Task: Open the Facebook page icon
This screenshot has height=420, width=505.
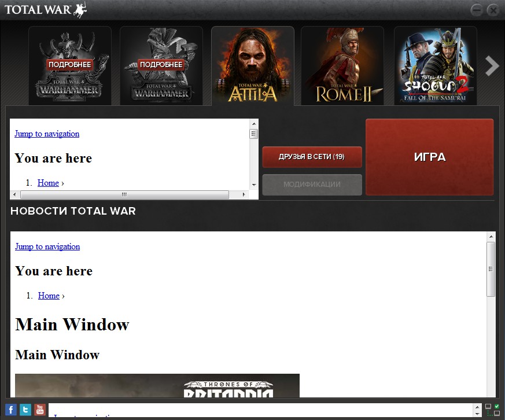Action: click(11, 410)
